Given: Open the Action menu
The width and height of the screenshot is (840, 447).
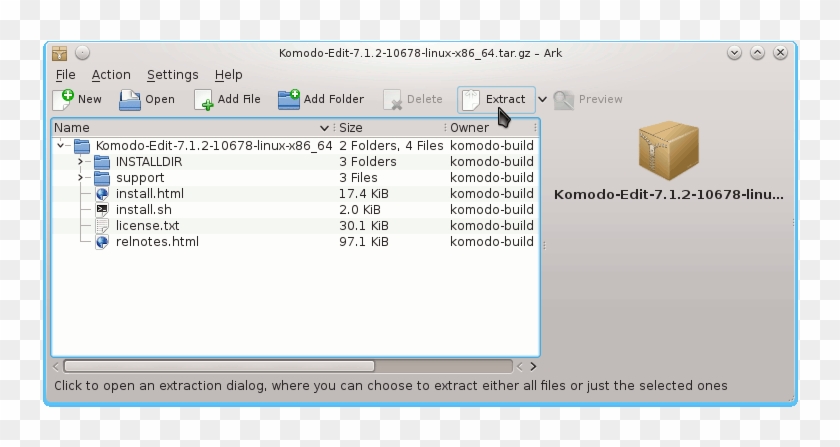Looking at the screenshot, I should click(111, 75).
